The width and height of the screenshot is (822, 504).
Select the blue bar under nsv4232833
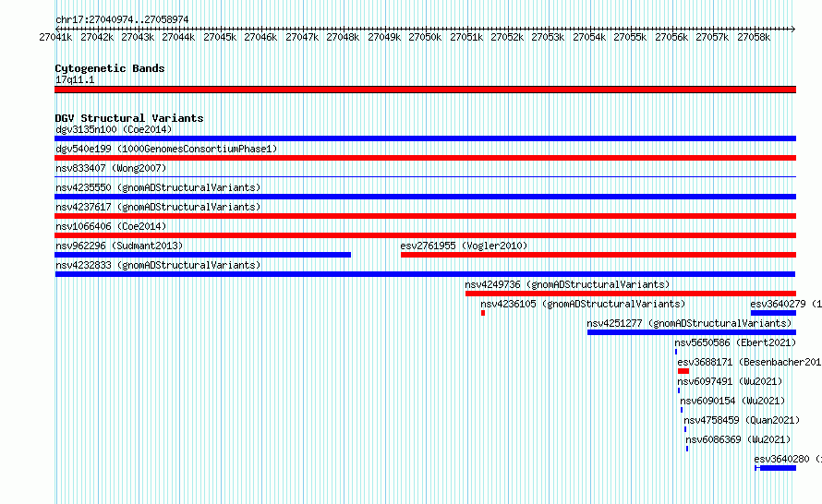coord(425,274)
